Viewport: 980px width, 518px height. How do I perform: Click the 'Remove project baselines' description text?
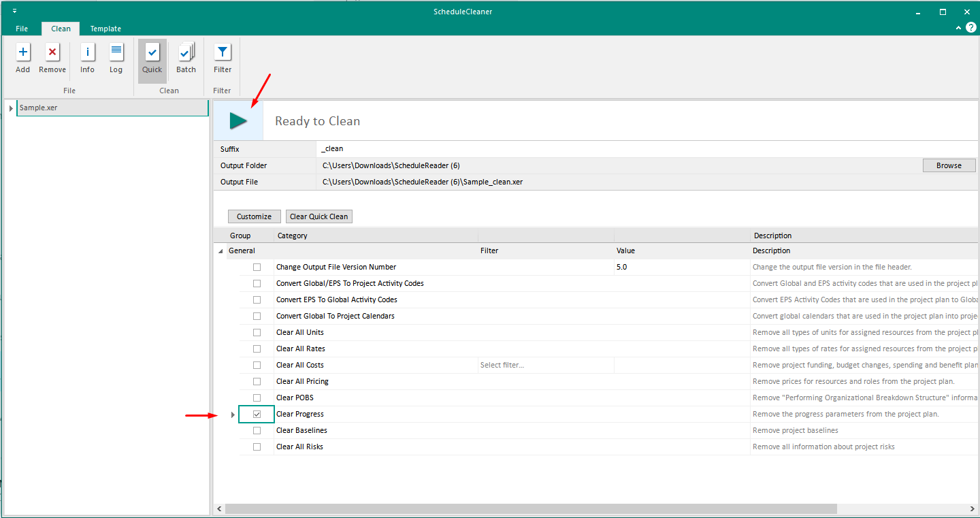point(796,430)
